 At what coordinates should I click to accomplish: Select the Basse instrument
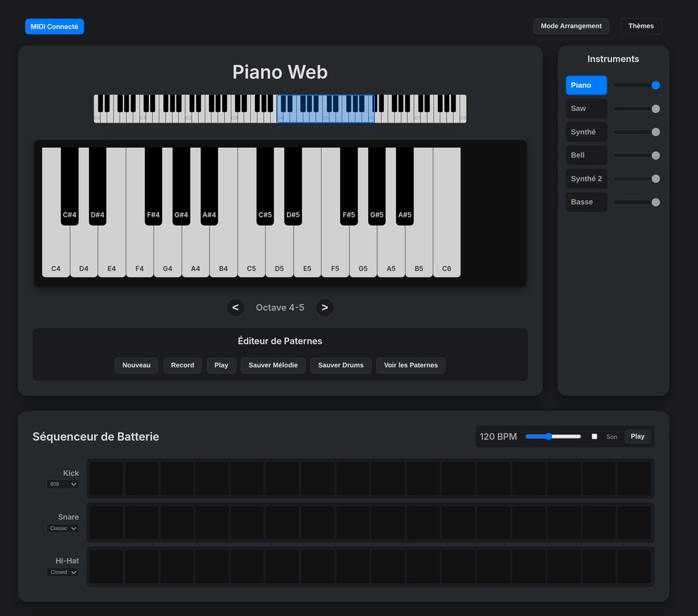(586, 202)
